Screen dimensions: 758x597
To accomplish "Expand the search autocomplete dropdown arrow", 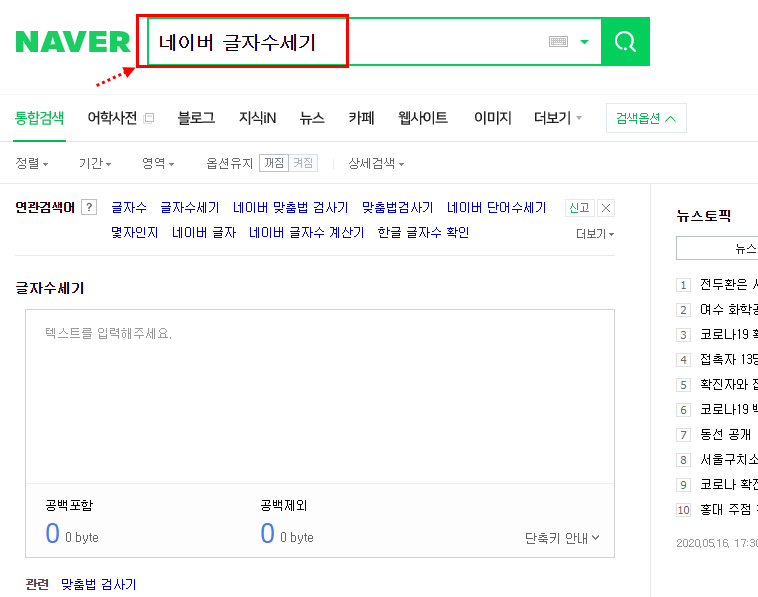I will coord(584,42).
